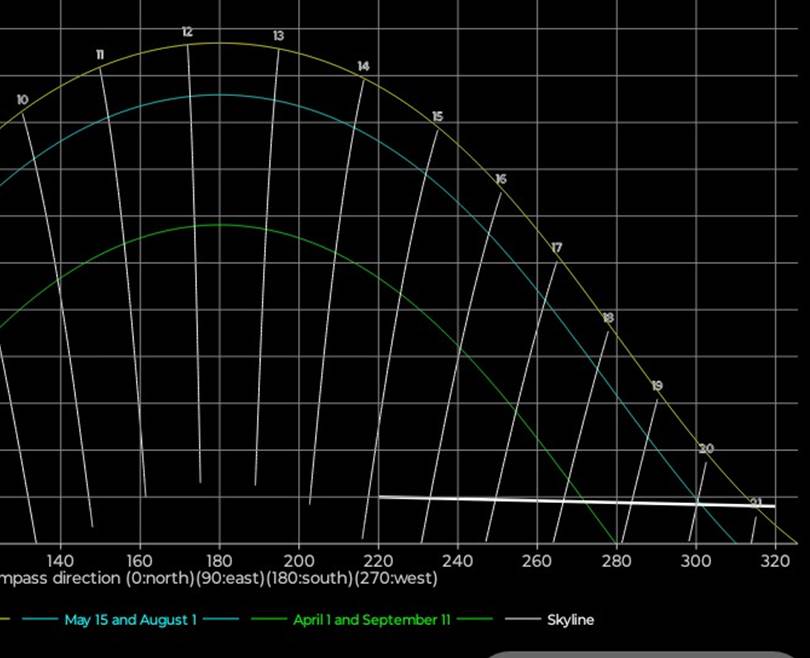Select the hour 18 marker label
810x658 pixels.
click(607, 318)
